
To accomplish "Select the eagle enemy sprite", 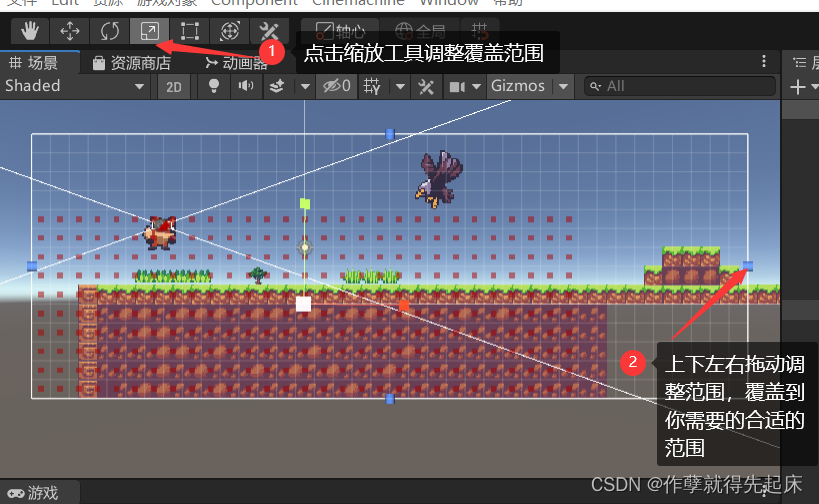I will tap(439, 180).
